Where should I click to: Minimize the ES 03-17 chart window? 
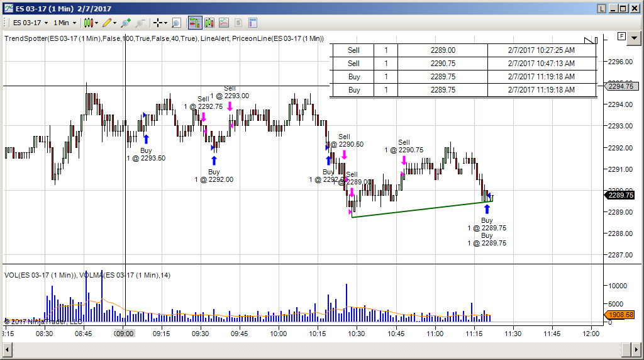614,8
